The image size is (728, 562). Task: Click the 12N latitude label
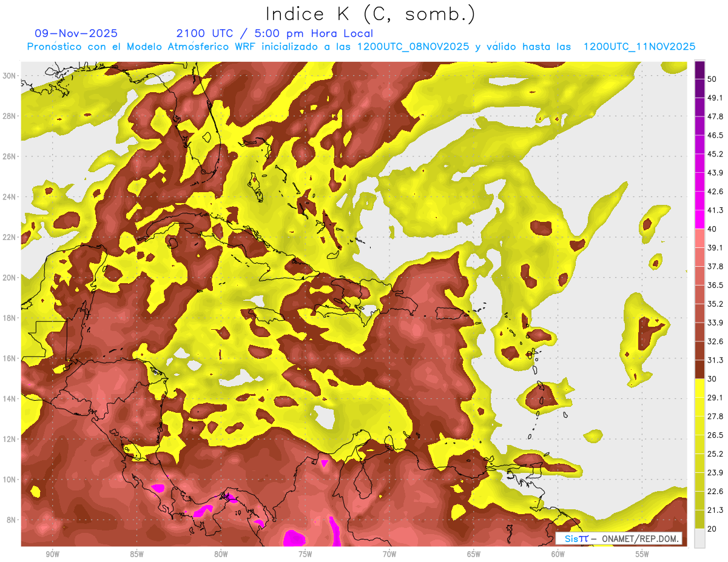(10, 439)
